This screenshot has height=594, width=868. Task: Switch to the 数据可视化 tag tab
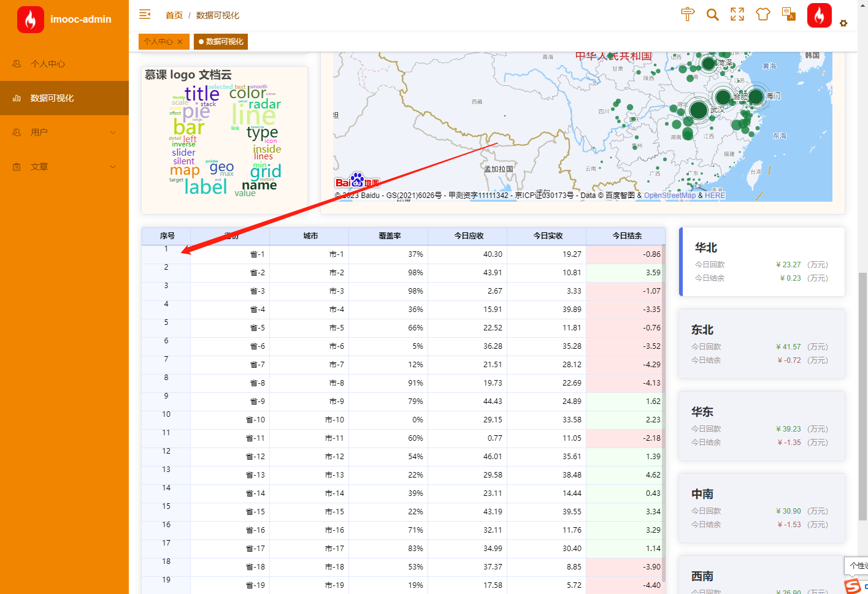[221, 42]
